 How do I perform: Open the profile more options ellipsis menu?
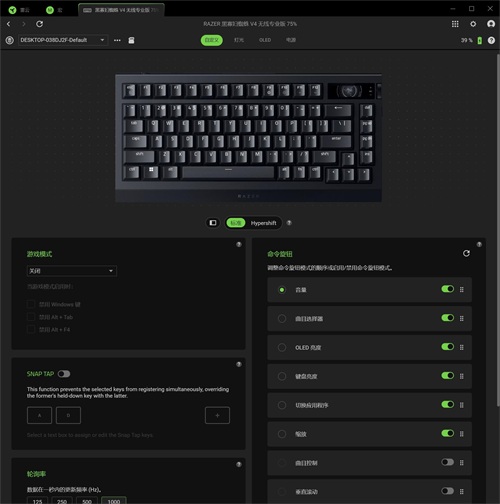pyautogui.click(x=117, y=40)
